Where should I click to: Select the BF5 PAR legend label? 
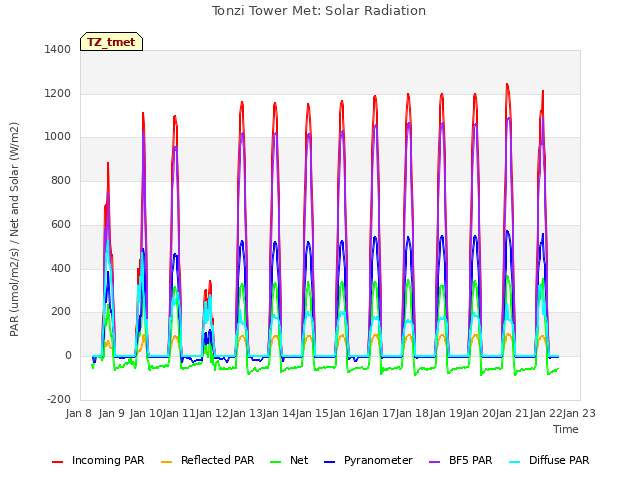[x=471, y=460]
